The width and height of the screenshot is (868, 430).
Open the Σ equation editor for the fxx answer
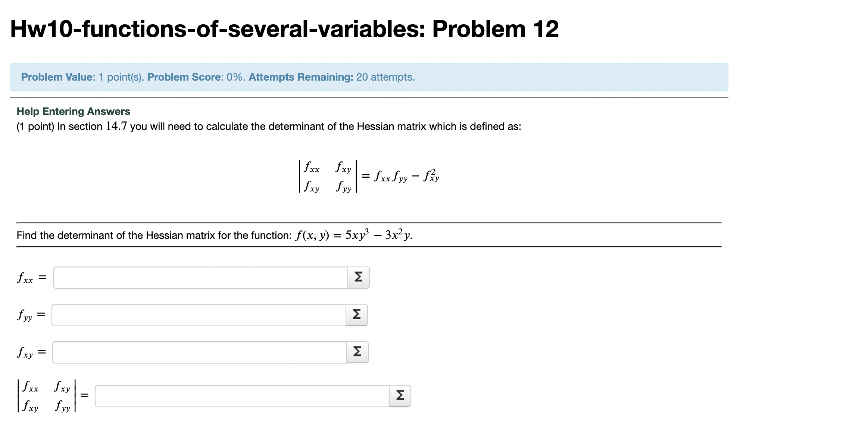[x=358, y=277]
